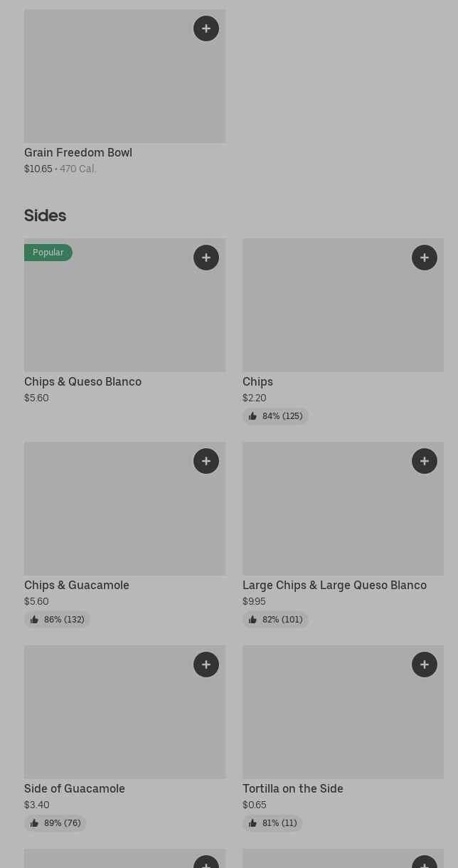This screenshot has width=458, height=868.
Task: Add Tortilla on the Side
Action: click(x=425, y=665)
